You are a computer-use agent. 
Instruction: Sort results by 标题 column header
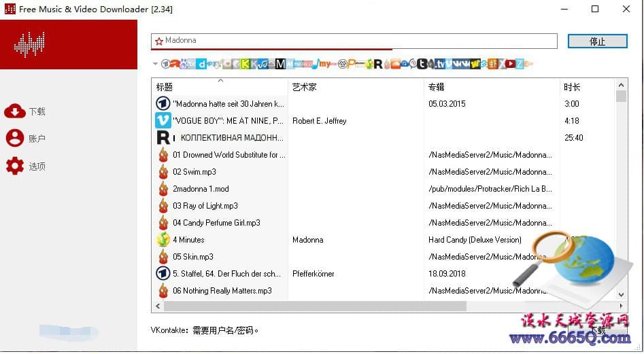165,87
